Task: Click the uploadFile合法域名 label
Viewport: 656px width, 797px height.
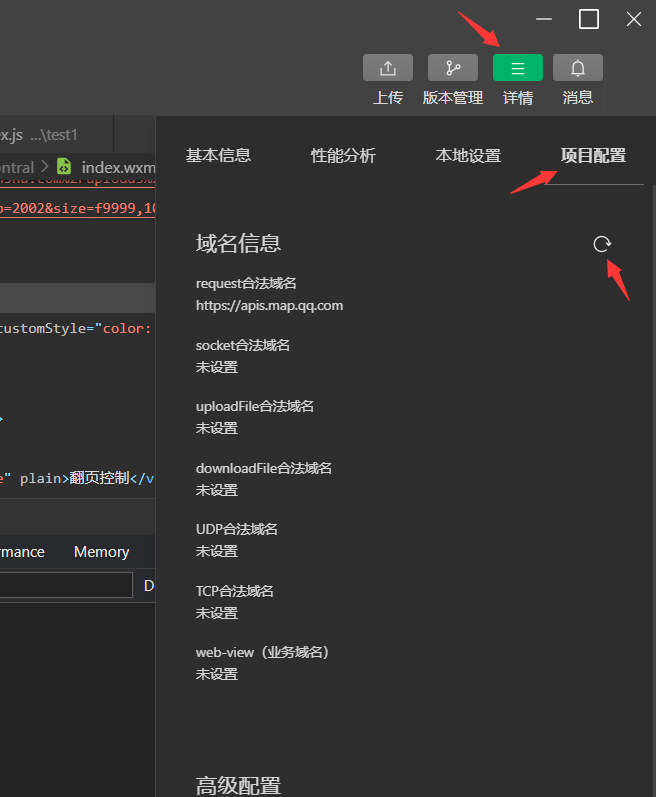Action: (255, 406)
